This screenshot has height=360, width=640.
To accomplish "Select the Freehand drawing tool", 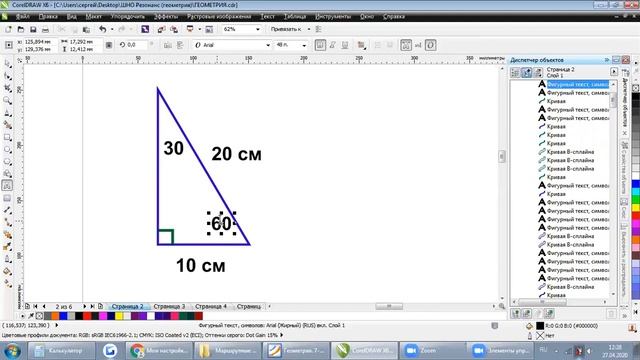I will (x=7, y=113).
